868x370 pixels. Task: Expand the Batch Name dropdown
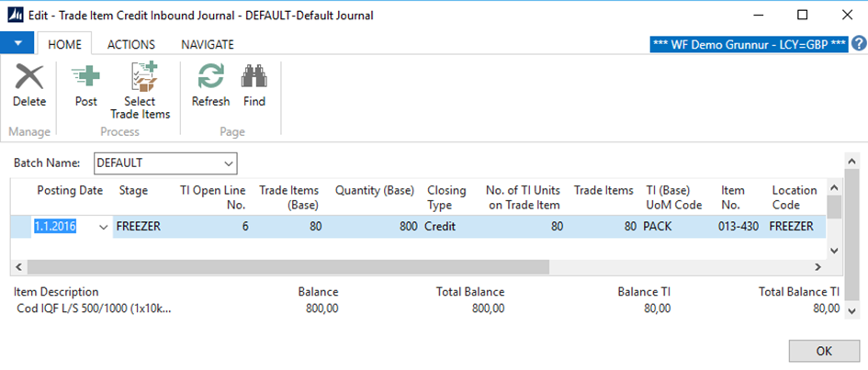tap(229, 163)
